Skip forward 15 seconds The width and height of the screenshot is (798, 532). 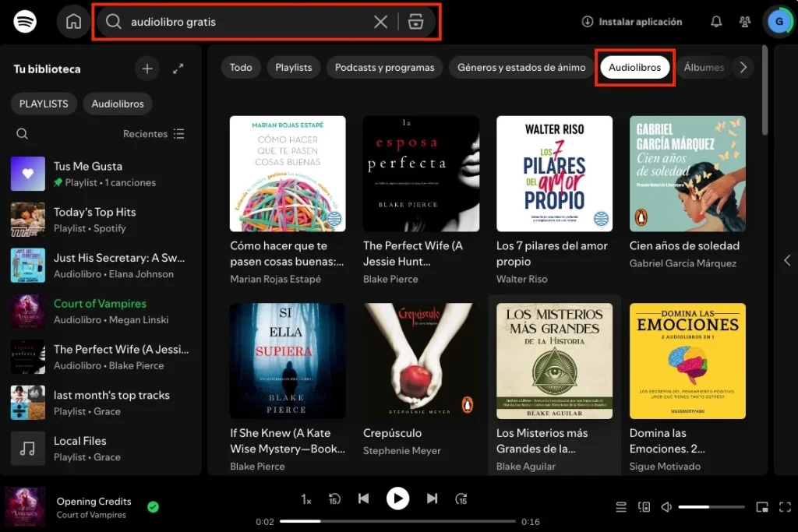[461, 499]
